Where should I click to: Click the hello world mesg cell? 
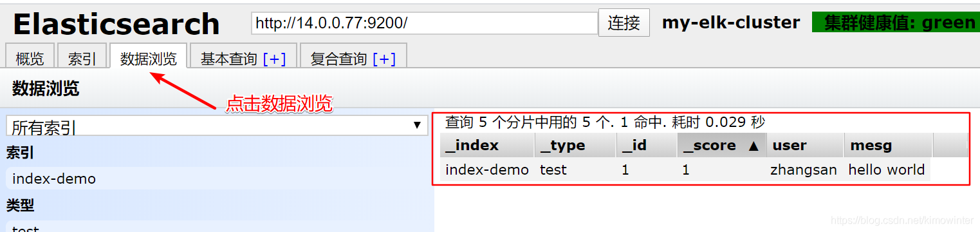[887, 169]
